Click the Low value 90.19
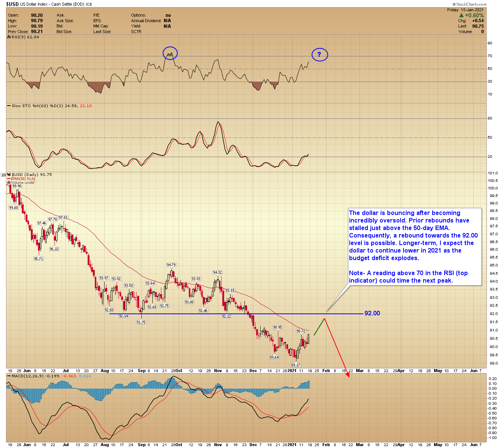 [x=36, y=26]
